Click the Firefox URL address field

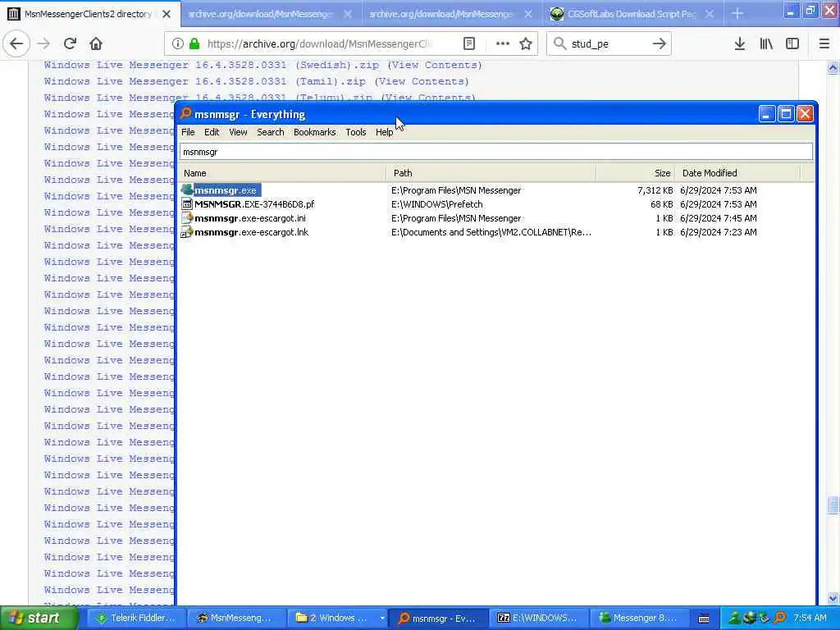pos(319,44)
